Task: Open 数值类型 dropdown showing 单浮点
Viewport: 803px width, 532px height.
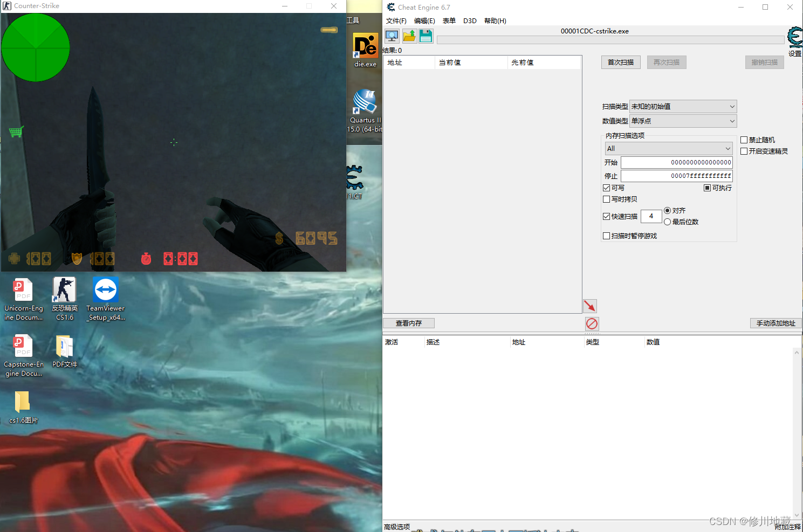Action: coord(683,121)
